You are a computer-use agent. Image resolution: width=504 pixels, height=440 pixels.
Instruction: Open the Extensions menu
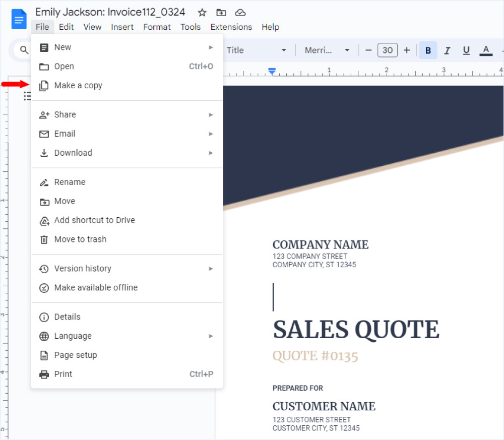pyautogui.click(x=231, y=27)
